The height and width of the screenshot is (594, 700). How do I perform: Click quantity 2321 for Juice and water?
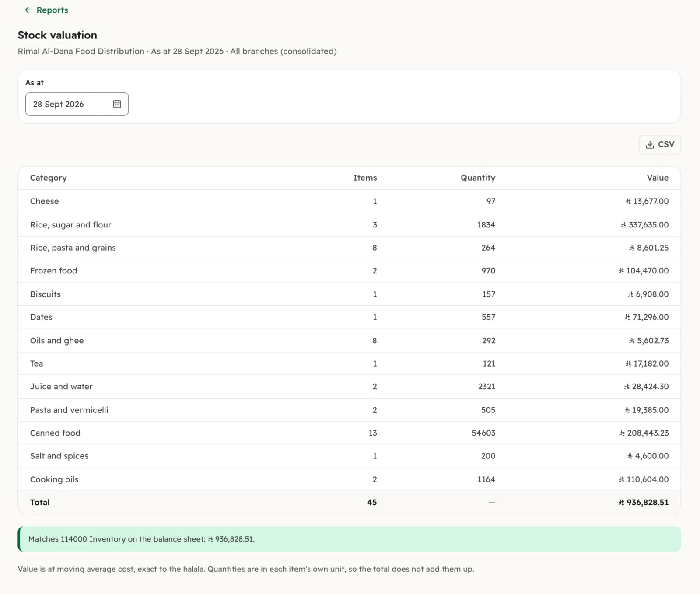pos(486,387)
